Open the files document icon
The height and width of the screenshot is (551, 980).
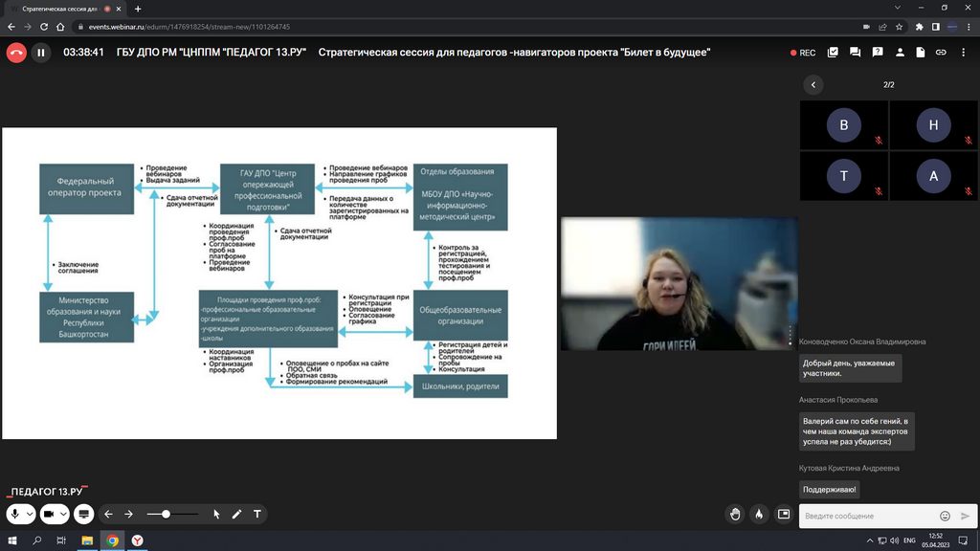pyautogui.click(x=921, y=53)
